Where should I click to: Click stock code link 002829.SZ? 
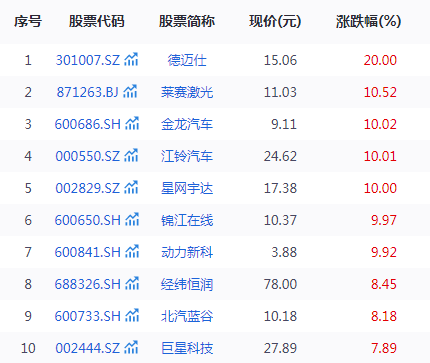[87, 188]
